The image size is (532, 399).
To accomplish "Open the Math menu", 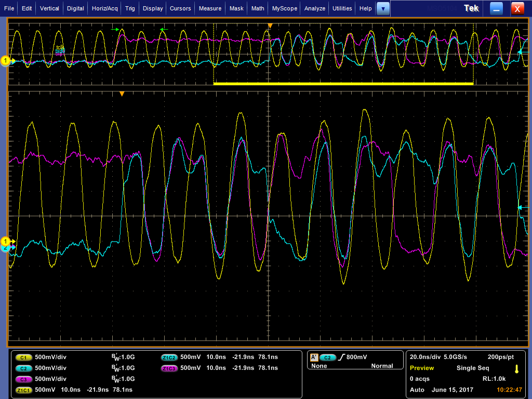I will tap(258, 8).
